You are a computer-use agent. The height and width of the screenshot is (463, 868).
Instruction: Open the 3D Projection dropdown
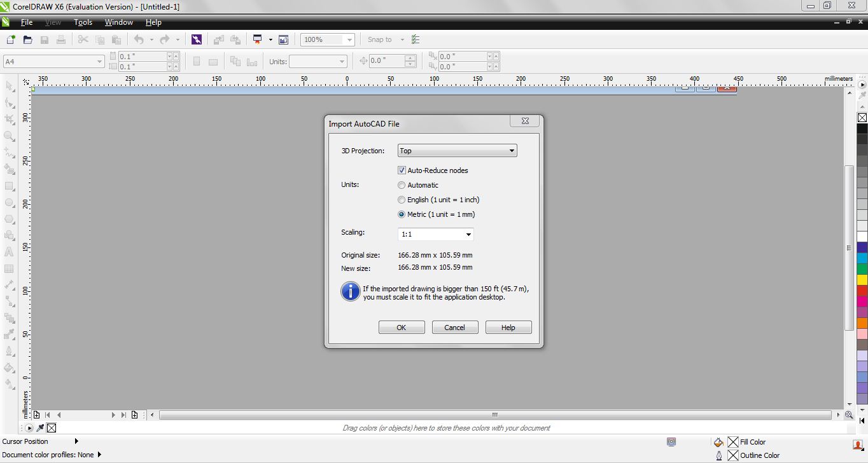(458, 151)
